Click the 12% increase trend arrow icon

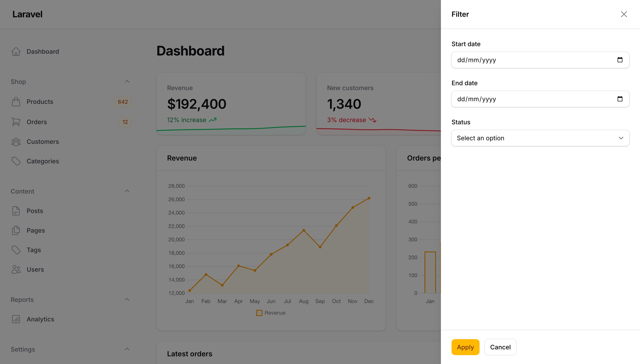point(212,120)
